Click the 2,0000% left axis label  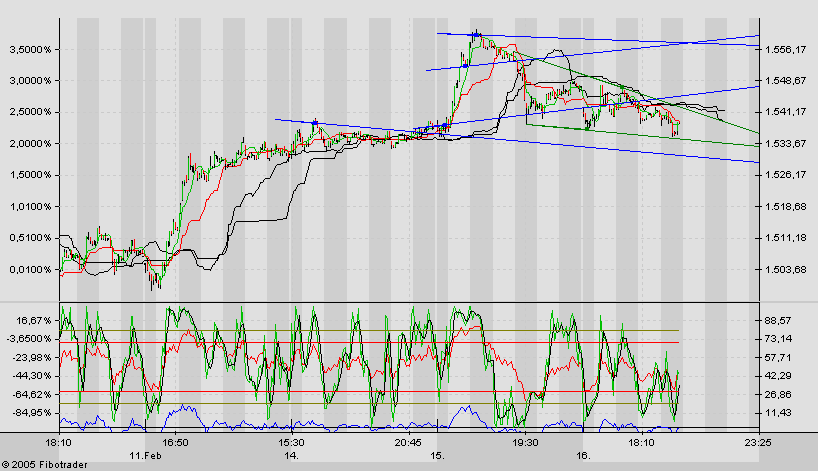pyautogui.click(x=30, y=143)
